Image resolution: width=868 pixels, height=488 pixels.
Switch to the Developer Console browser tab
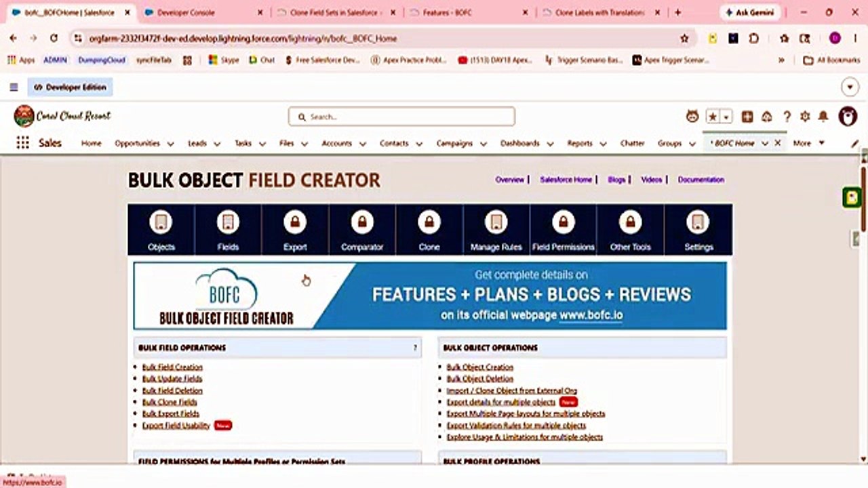coord(205,12)
